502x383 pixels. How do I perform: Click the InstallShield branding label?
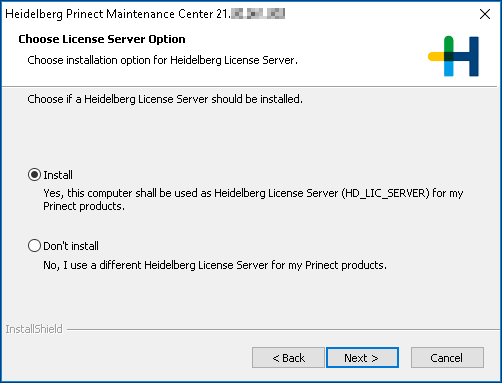click(x=34, y=329)
